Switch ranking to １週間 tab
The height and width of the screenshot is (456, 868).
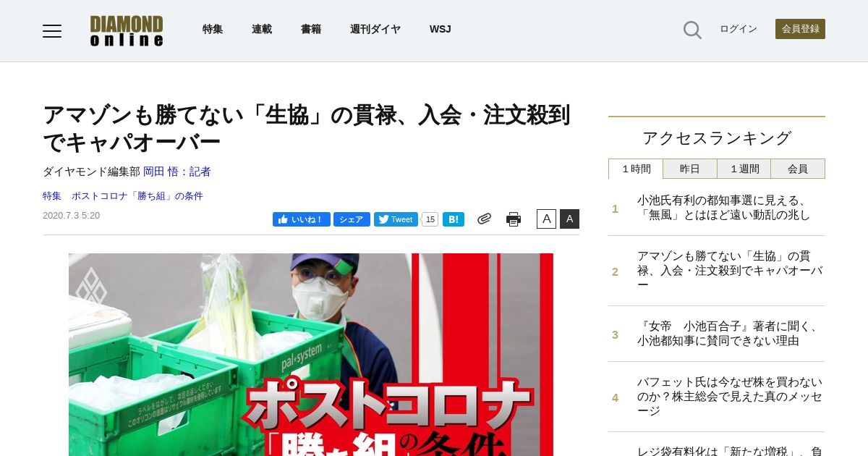pyautogui.click(x=744, y=169)
